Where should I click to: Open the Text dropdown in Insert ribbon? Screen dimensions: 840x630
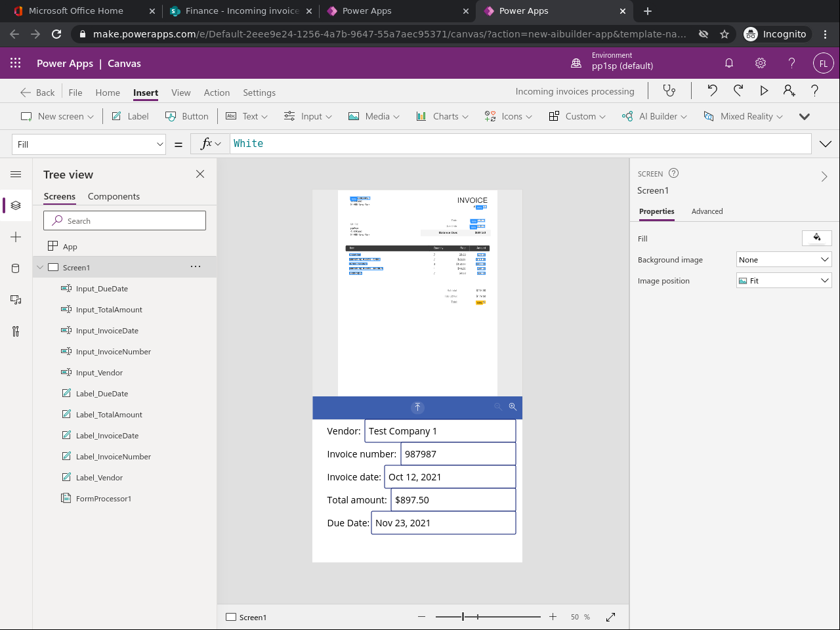click(x=247, y=116)
